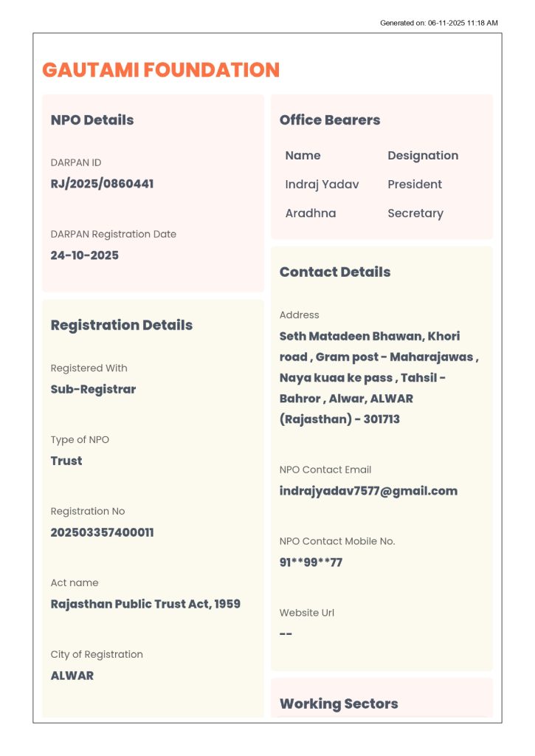Click Rajasthan Public Trust Act, 1959
535x756 pixels.
(x=145, y=604)
